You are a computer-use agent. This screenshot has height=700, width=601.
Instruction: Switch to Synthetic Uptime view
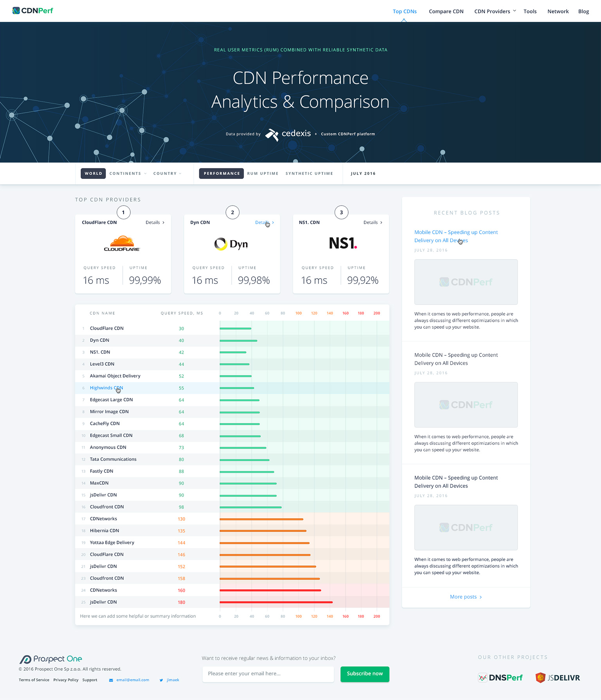tap(309, 173)
